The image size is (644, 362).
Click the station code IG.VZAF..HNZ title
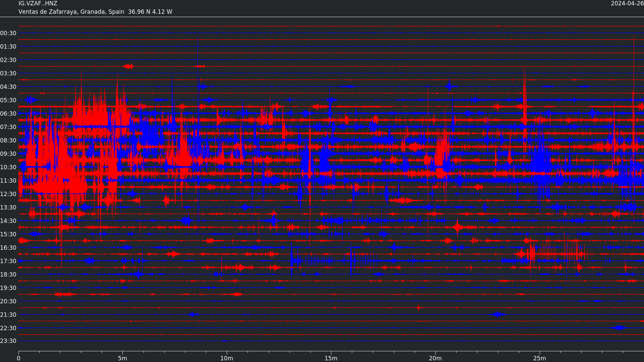(x=38, y=4)
